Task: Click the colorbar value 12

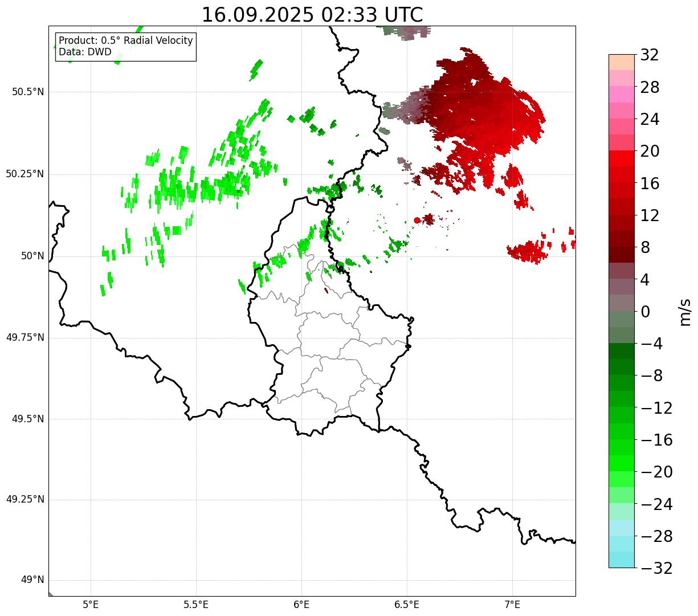Action: 650,216
